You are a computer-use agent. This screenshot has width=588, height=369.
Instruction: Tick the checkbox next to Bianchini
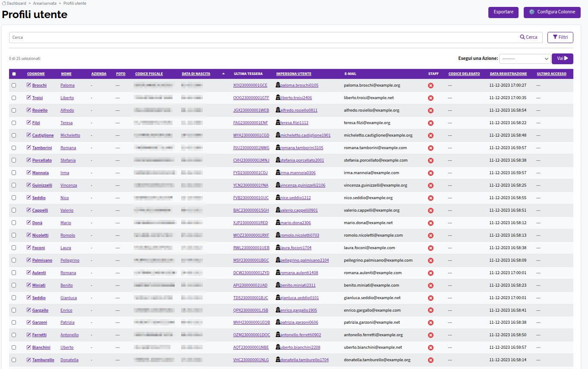click(x=14, y=347)
